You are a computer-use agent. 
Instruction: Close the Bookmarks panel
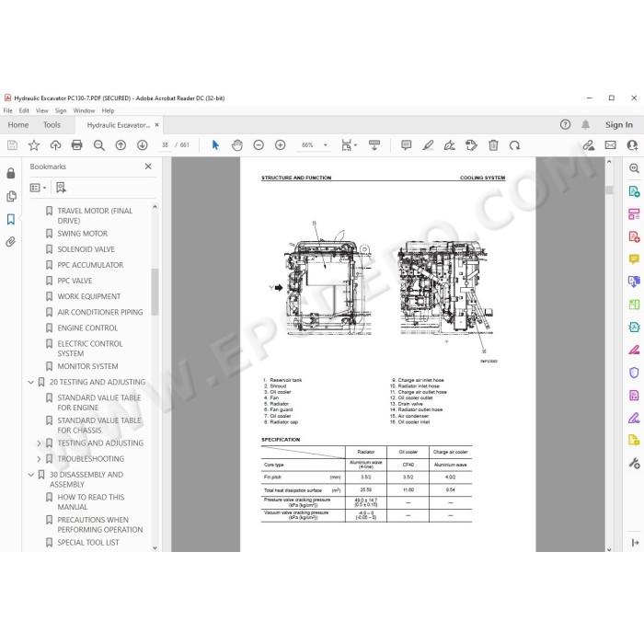(x=148, y=167)
